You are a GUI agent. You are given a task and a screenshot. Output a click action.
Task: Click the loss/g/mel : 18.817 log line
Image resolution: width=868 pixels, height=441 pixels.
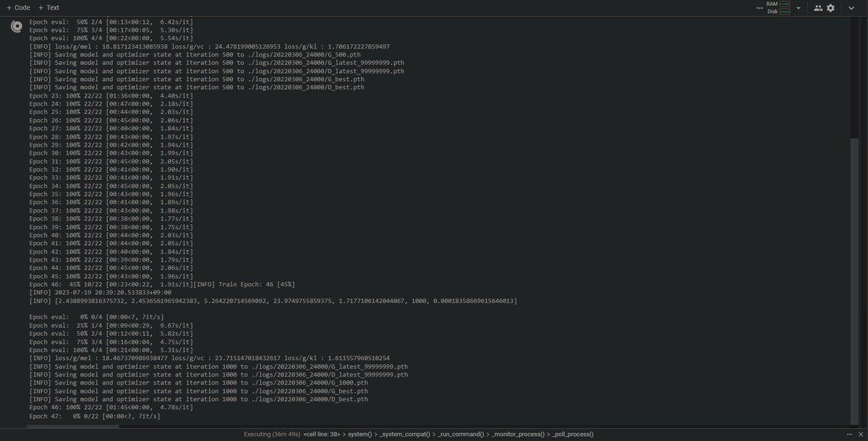pyautogui.click(x=209, y=46)
